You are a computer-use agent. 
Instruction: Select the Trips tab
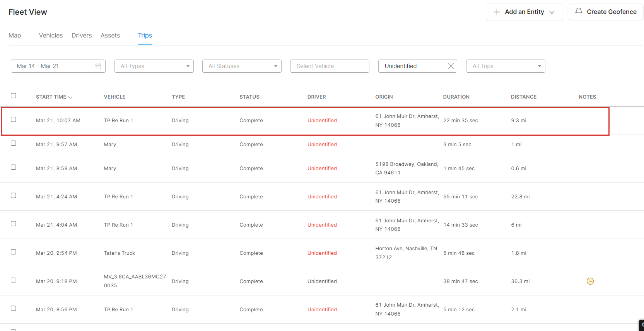[x=145, y=35]
